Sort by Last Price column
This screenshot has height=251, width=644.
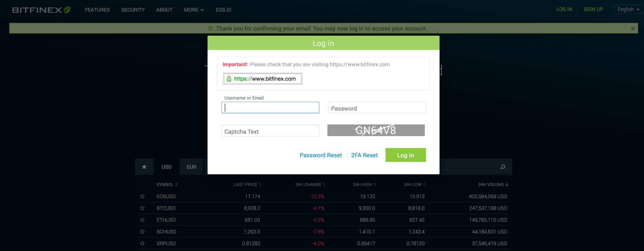247,184
